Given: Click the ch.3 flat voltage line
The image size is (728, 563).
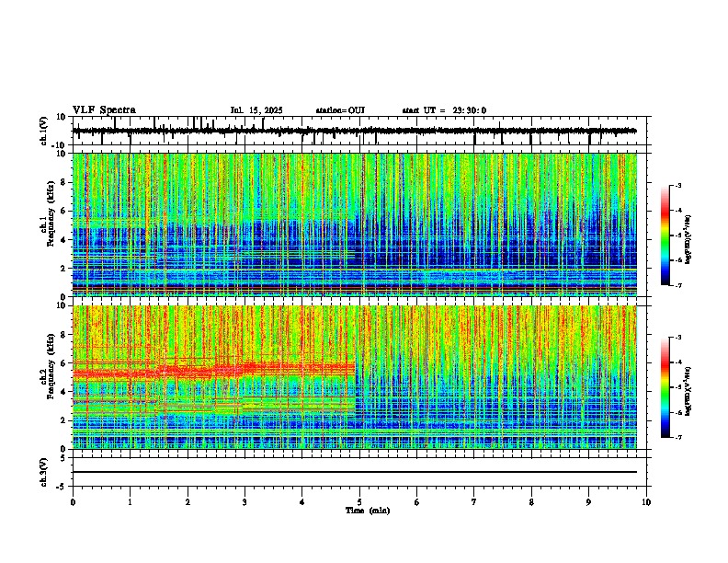Looking at the screenshot, I should click(x=355, y=472).
